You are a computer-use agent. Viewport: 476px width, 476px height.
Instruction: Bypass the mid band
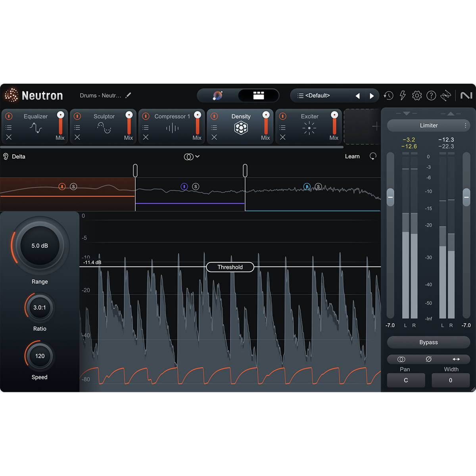coord(184,186)
